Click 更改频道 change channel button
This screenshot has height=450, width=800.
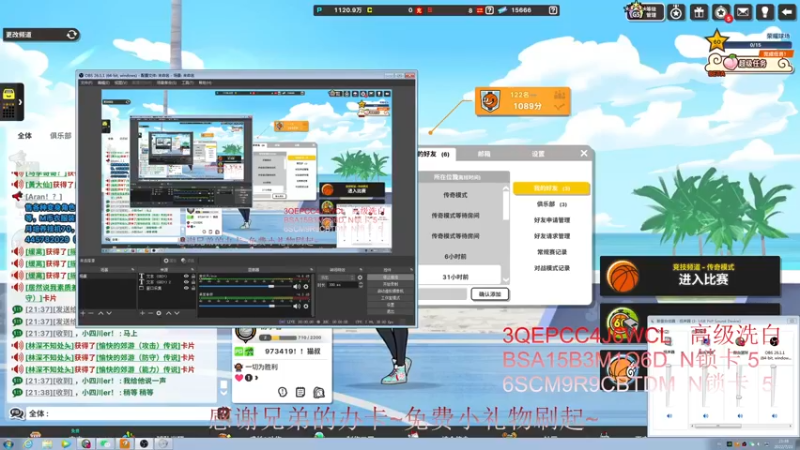41,34
